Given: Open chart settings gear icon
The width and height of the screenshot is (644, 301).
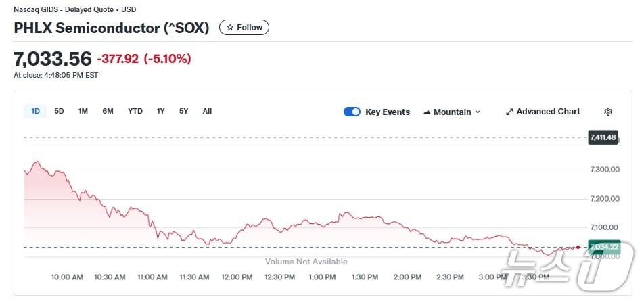Looking at the screenshot, I should click(608, 112).
